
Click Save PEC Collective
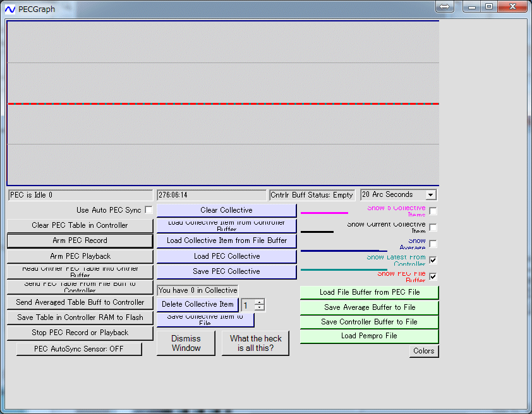(227, 271)
